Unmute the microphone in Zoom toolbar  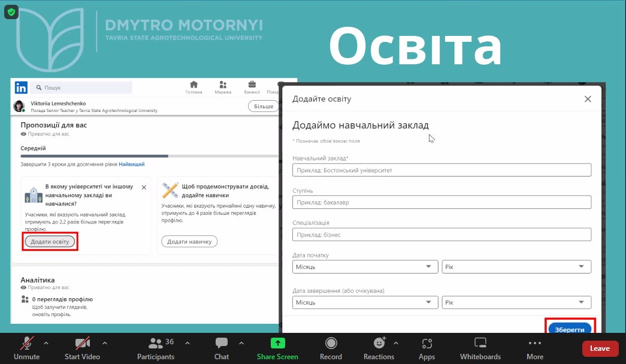point(27,348)
